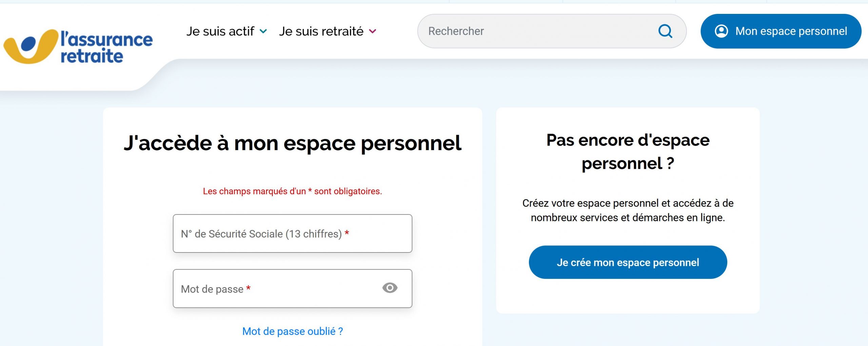The height and width of the screenshot is (346, 868).
Task: Click the "Créez votre espace personnel" description text
Action: coord(628,210)
